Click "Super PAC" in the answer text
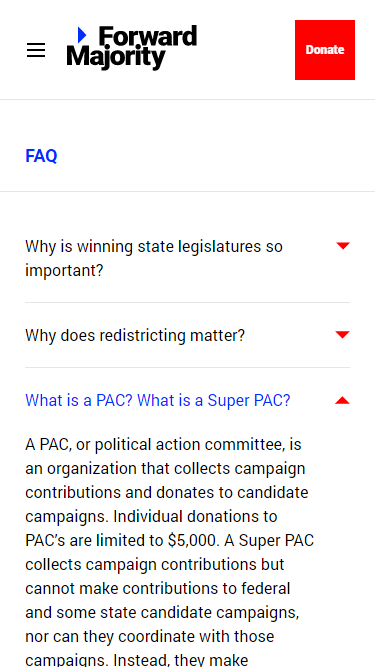375x667 pixels. coord(276,540)
